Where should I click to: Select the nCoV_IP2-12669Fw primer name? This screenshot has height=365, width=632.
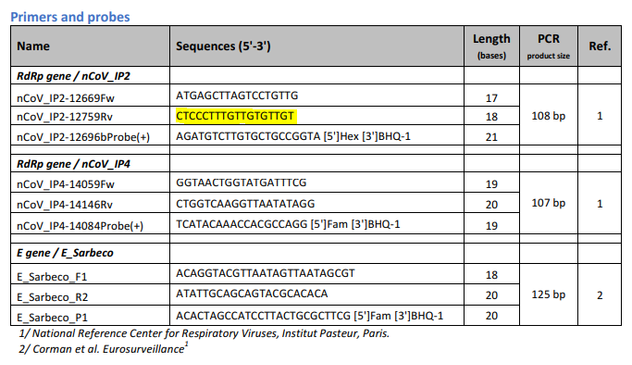65,98
